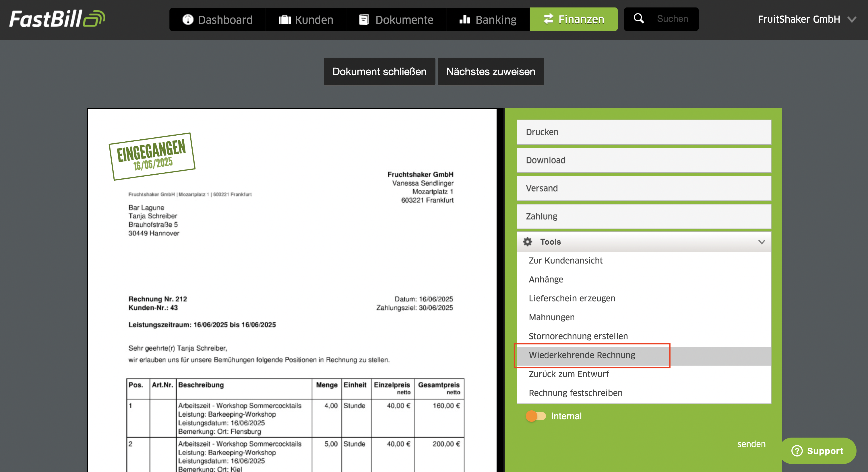Image resolution: width=868 pixels, height=472 pixels.
Task: Click the Dokumente page icon
Action: (x=364, y=19)
